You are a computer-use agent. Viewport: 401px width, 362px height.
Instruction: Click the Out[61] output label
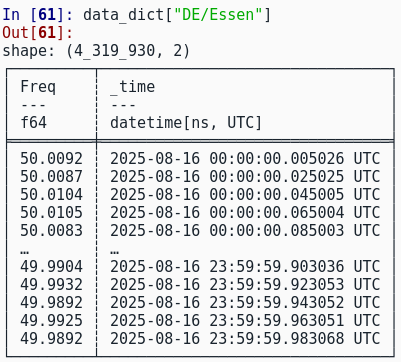coord(37,33)
